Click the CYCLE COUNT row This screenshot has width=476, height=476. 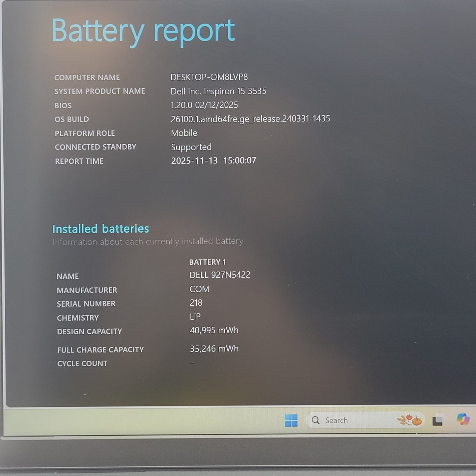point(82,363)
